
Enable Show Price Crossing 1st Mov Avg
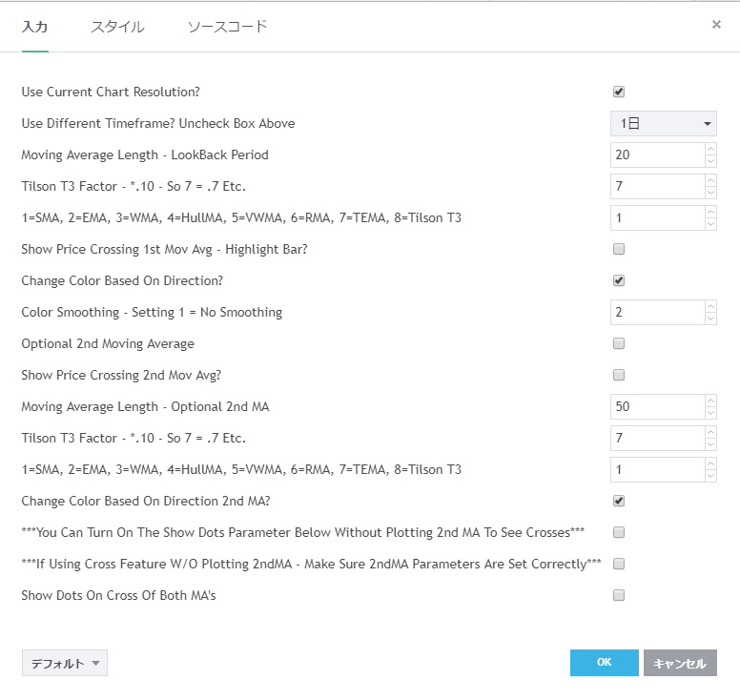click(619, 249)
